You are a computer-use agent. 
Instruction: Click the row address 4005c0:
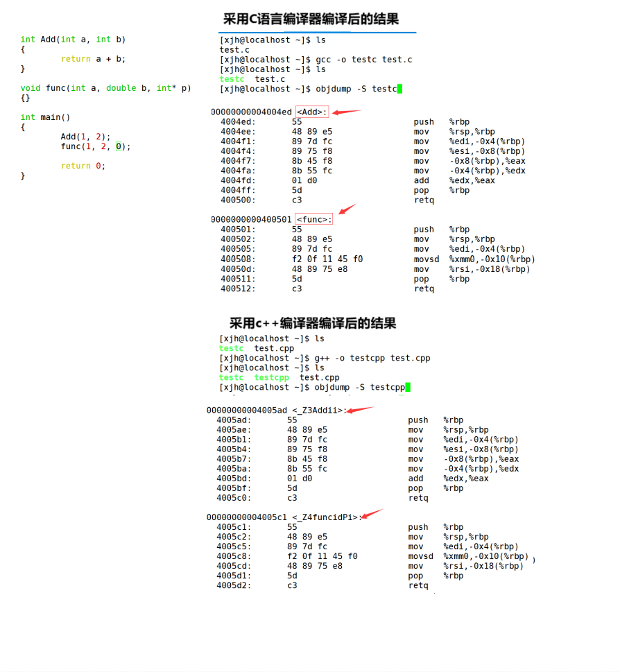[x=234, y=498]
